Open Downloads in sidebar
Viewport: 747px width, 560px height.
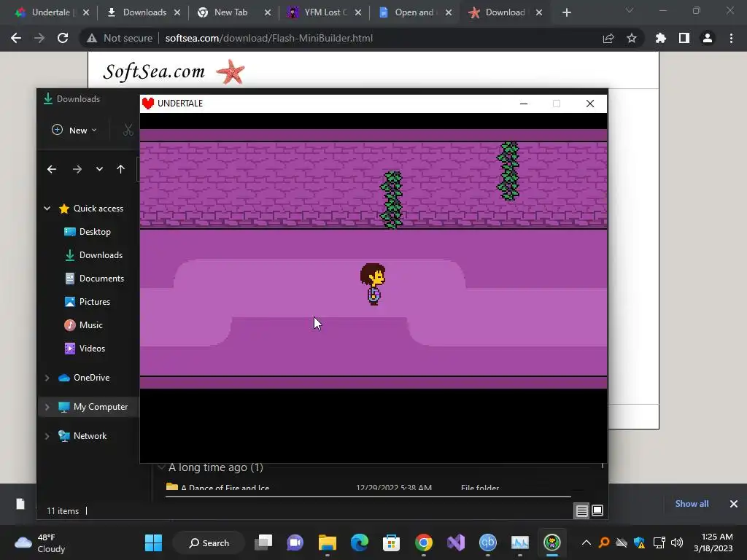coord(101,254)
